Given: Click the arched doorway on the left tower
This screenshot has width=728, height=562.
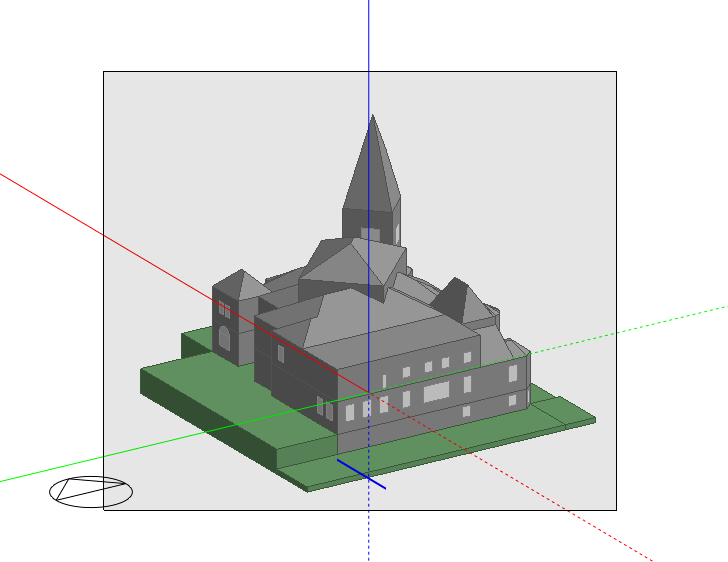Looking at the screenshot, I should click(x=224, y=339).
